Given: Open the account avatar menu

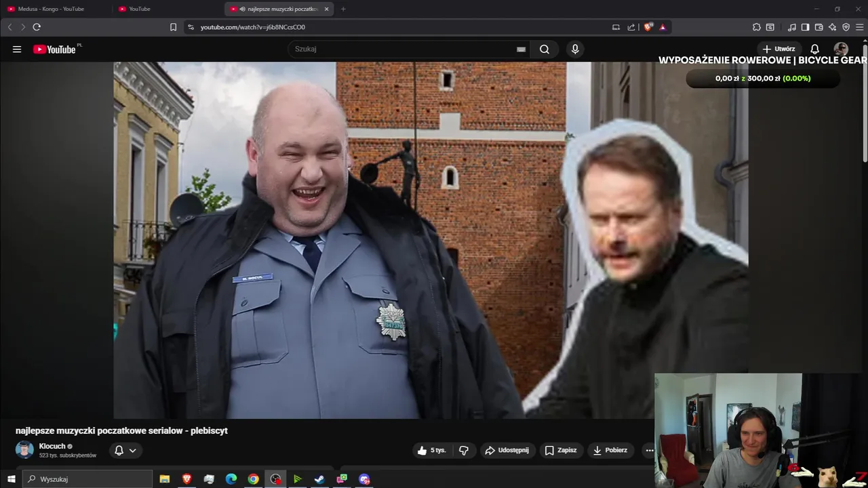Looking at the screenshot, I should pyautogui.click(x=841, y=49).
